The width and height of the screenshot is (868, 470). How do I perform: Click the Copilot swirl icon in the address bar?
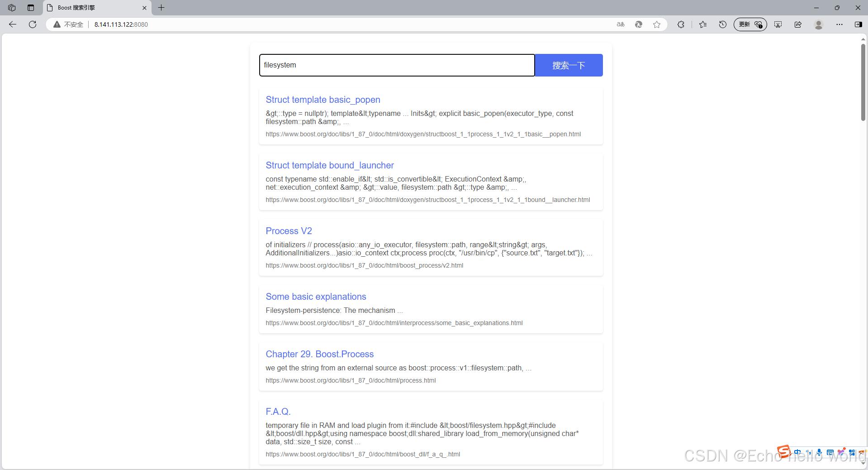coord(639,24)
